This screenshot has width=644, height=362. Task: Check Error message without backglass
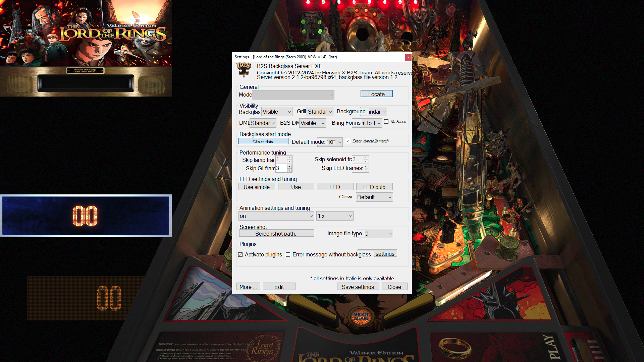pos(288,255)
